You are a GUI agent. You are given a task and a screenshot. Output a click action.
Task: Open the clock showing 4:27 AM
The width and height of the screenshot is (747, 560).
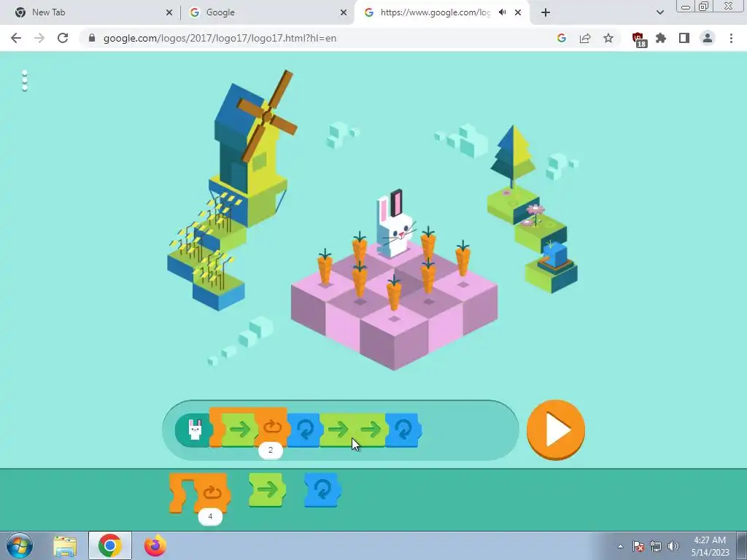coord(710,546)
